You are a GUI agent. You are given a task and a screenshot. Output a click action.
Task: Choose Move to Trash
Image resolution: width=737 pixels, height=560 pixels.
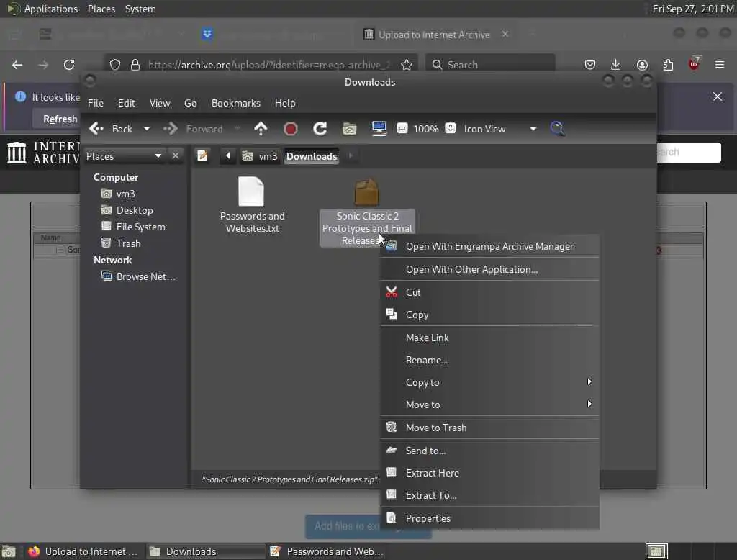tap(489, 428)
